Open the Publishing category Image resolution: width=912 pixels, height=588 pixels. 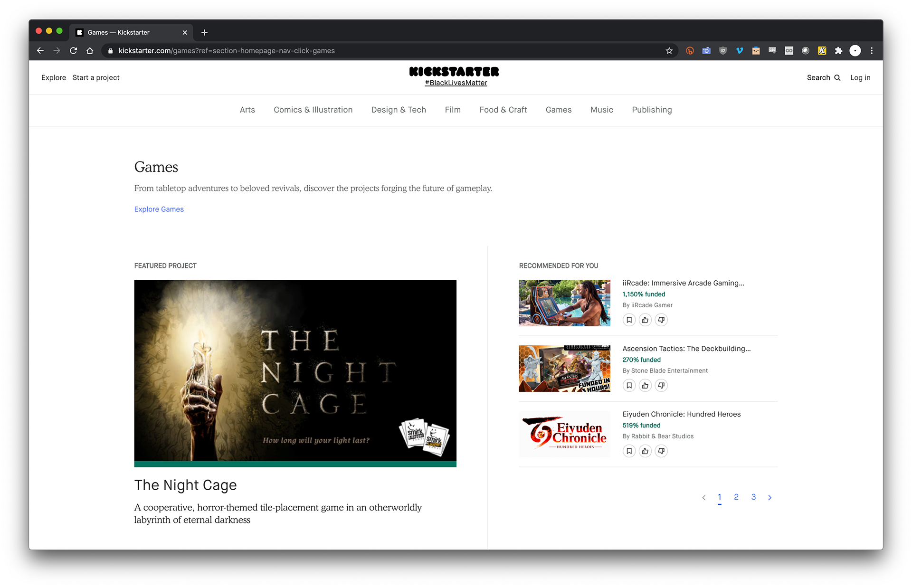[652, 110]
